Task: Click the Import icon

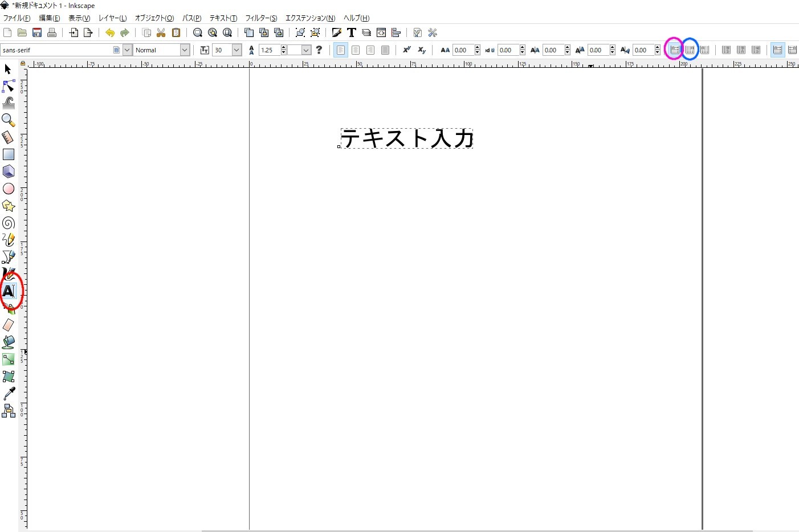Action: [x=74, y=33]
